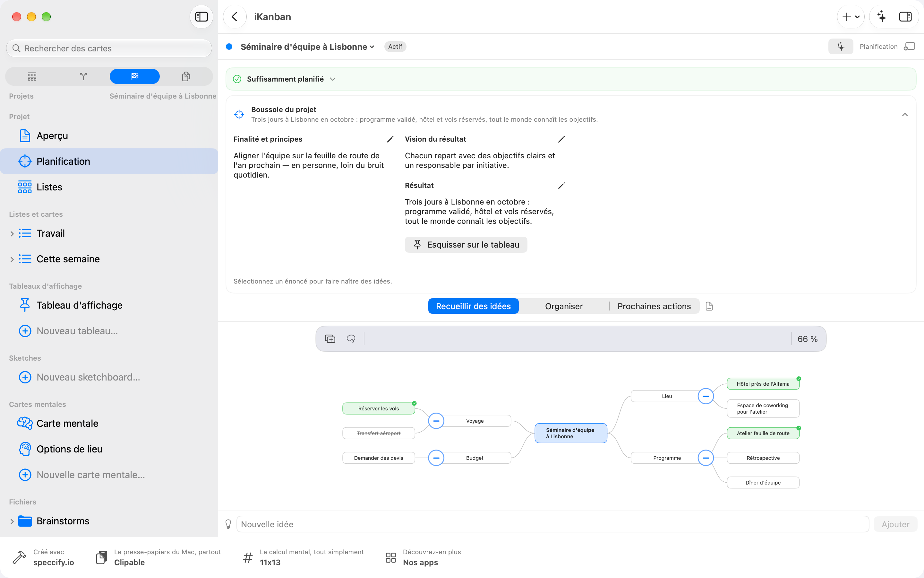Click the blue project color dot

coord(229,47)
